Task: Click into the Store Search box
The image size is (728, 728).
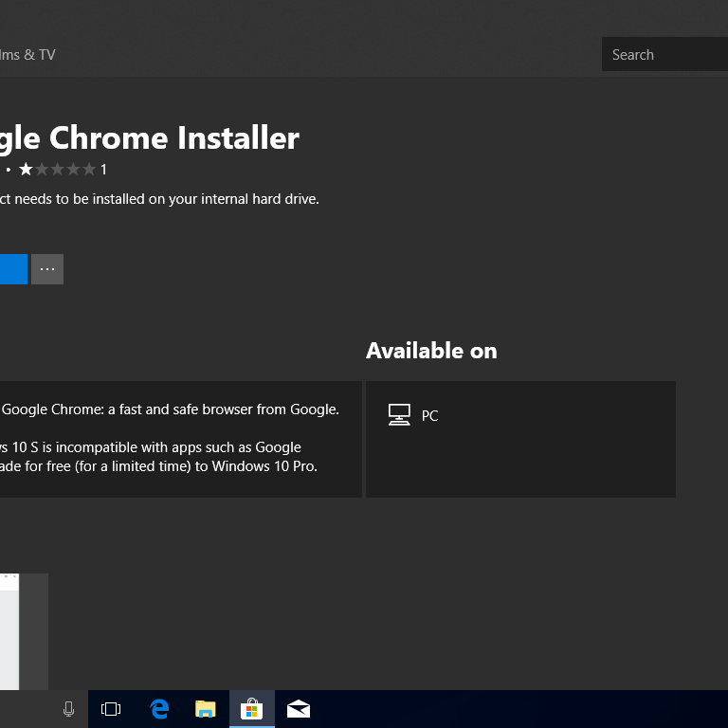Action: (x=664, y=55)
